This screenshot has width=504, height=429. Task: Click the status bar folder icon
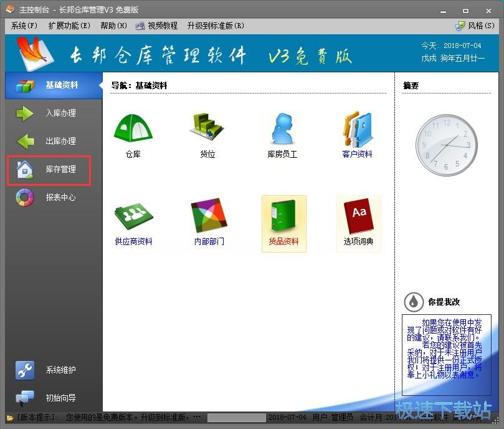pyautogui.click(x=10, y=418)
